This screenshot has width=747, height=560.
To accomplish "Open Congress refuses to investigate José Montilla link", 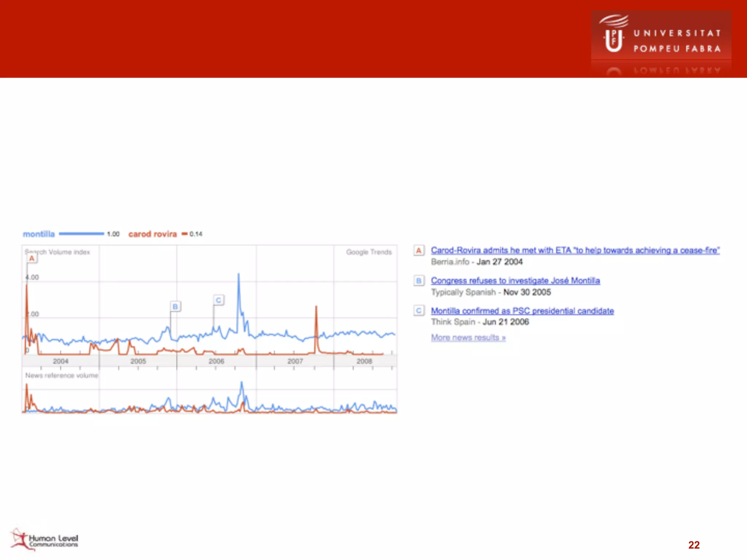I will tap(515, 281).
